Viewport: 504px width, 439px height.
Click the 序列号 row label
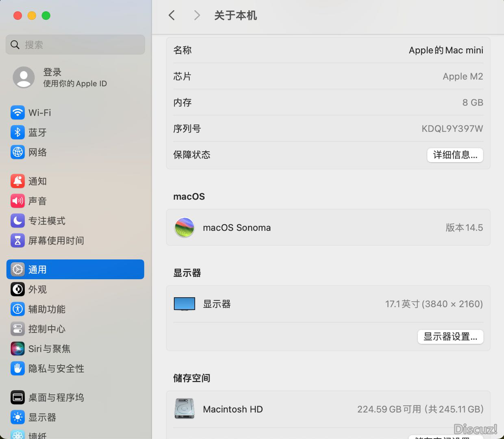pyautogui.click(x=187, y=129)
